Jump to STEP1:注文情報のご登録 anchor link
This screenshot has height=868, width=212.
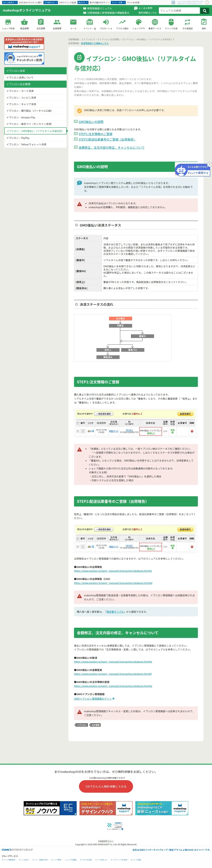click(96, 134)
